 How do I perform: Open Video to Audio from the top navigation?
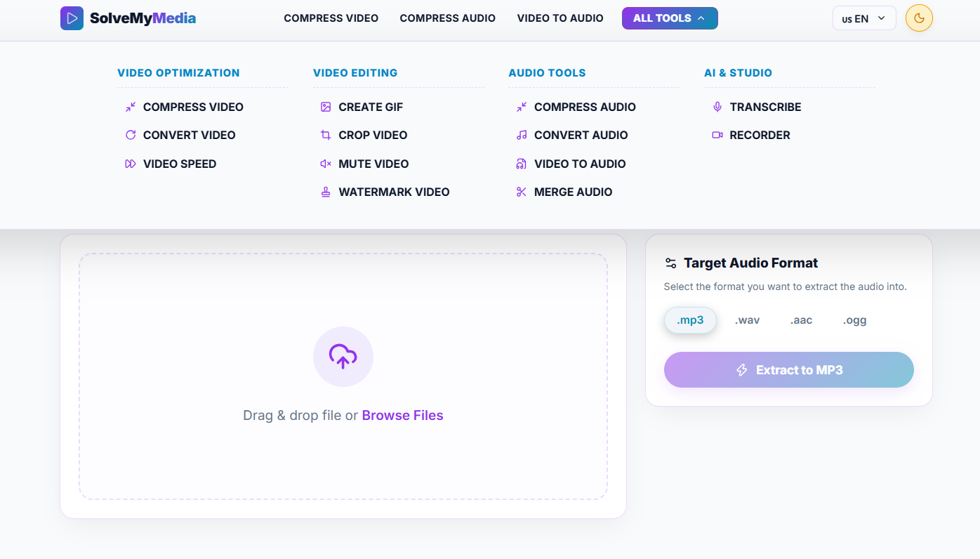tap(560, 18)
